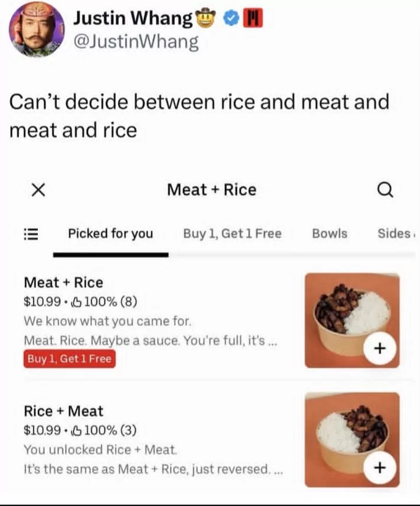Open the search on Meat + Rice menu
Screen dimensions: 420x506
(x=385, y=190)
